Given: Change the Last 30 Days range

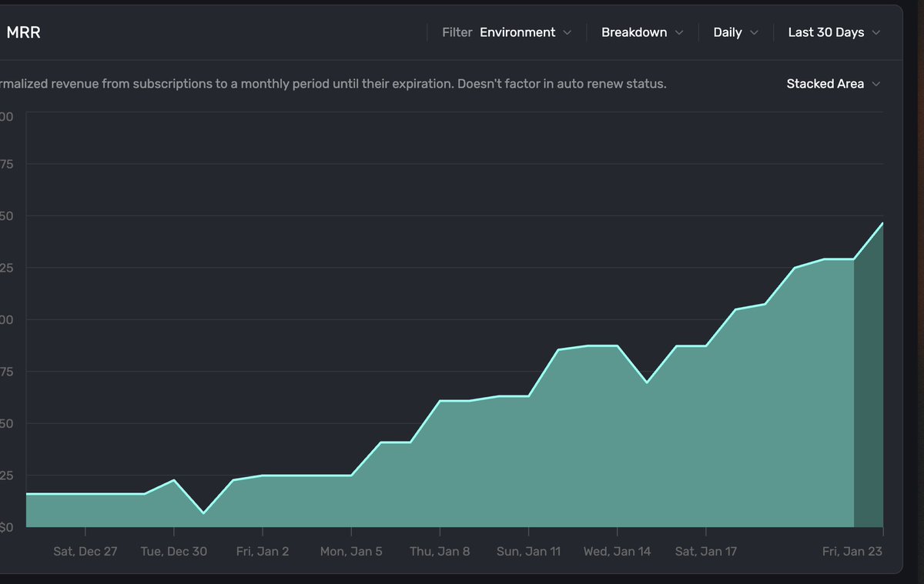Looking at the screenshot, I should click(835, 32).
